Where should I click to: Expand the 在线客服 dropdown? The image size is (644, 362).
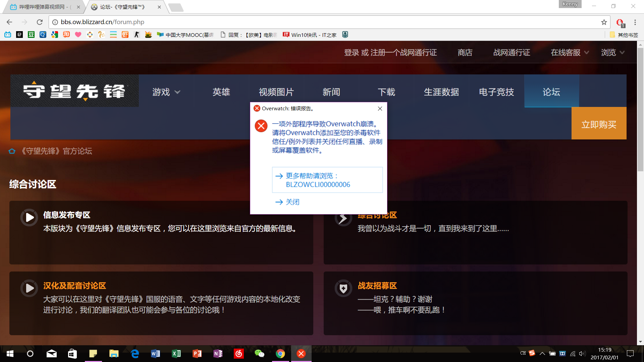pos(570,53)
